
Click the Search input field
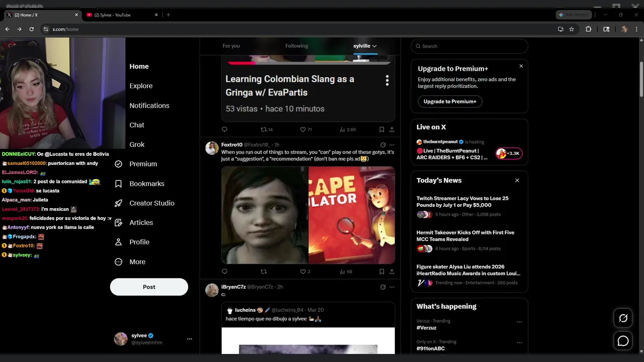pyautogui.click(x=469, y=46)
